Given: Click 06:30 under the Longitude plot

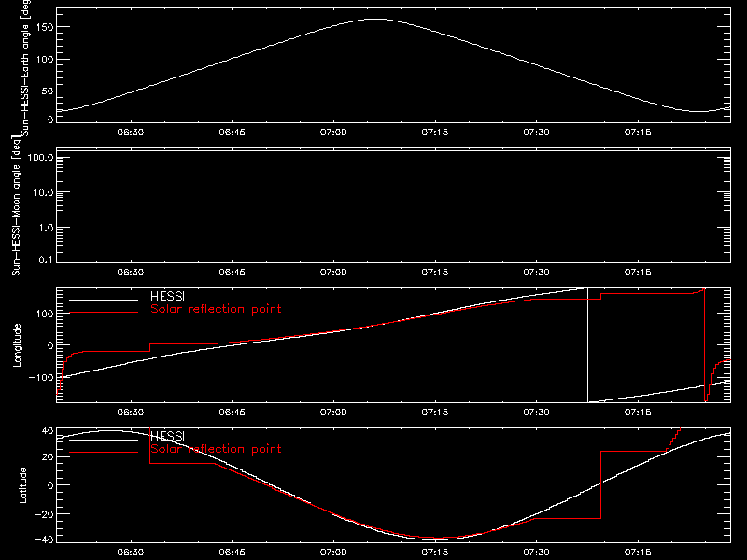Looking at the screenshot, I should [131, 412].
